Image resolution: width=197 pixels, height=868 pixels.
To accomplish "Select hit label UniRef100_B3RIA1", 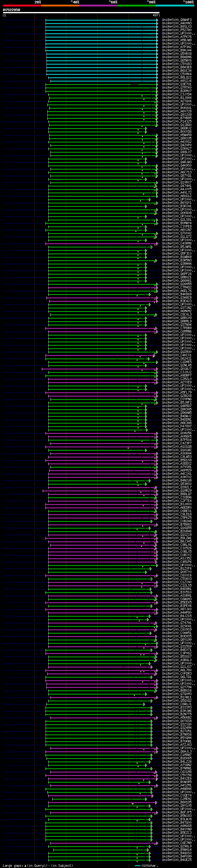I will (177, 206).
